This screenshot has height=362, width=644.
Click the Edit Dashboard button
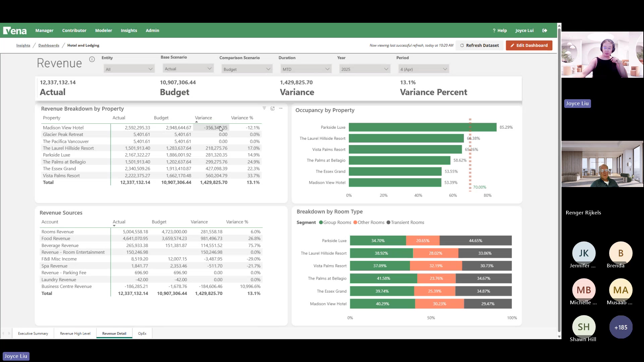(529, 45)
